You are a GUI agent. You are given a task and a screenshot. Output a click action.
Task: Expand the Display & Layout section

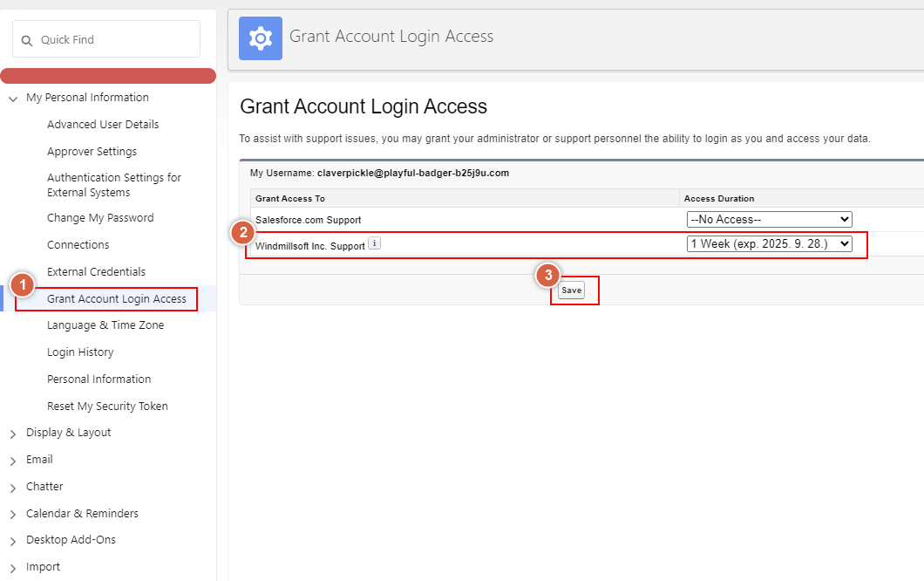(x=13, y=434)
